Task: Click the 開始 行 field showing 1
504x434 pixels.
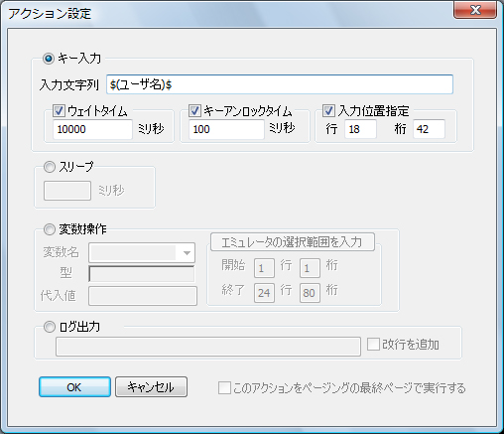Action: (264, 268)
